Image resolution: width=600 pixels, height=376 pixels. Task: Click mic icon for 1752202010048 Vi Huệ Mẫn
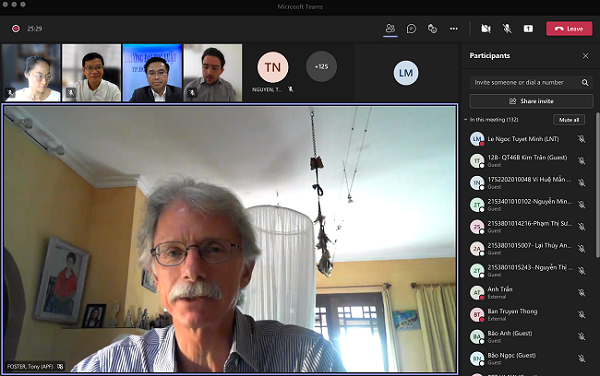point(582,183)
